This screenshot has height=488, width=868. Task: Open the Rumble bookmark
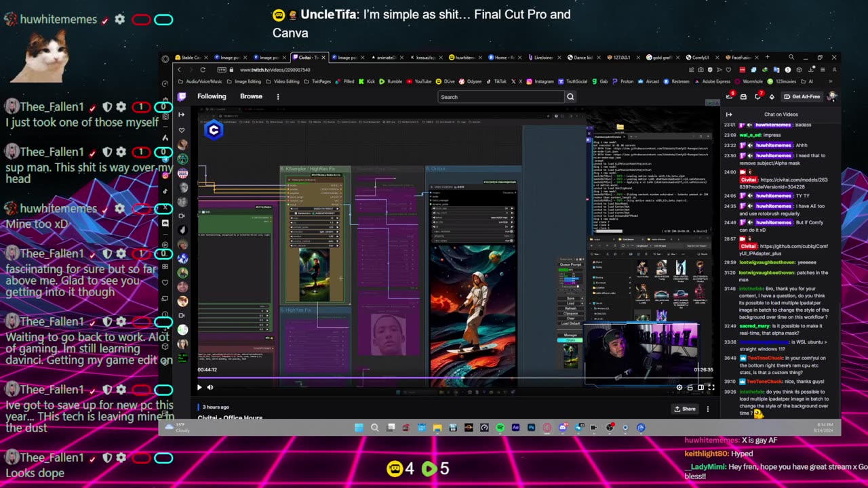click(x=391, y=81)
